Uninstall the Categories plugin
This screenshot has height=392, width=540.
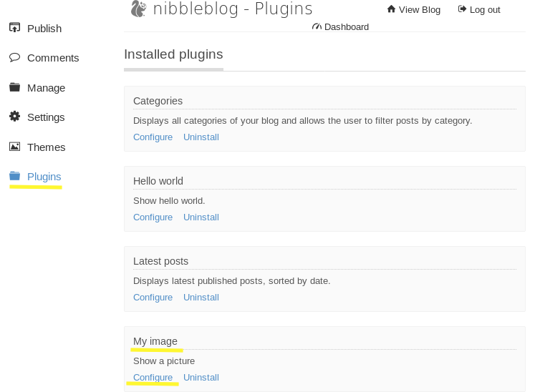(201, 137)
